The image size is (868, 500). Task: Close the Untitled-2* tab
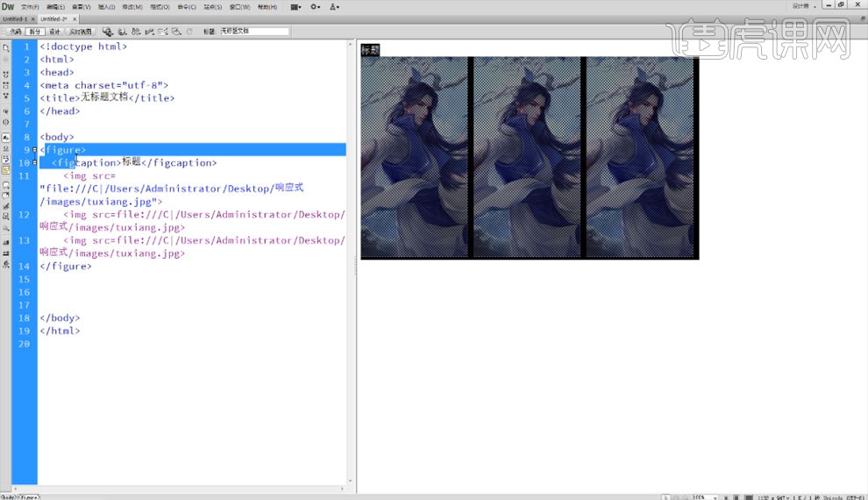(x=75, y=18)
